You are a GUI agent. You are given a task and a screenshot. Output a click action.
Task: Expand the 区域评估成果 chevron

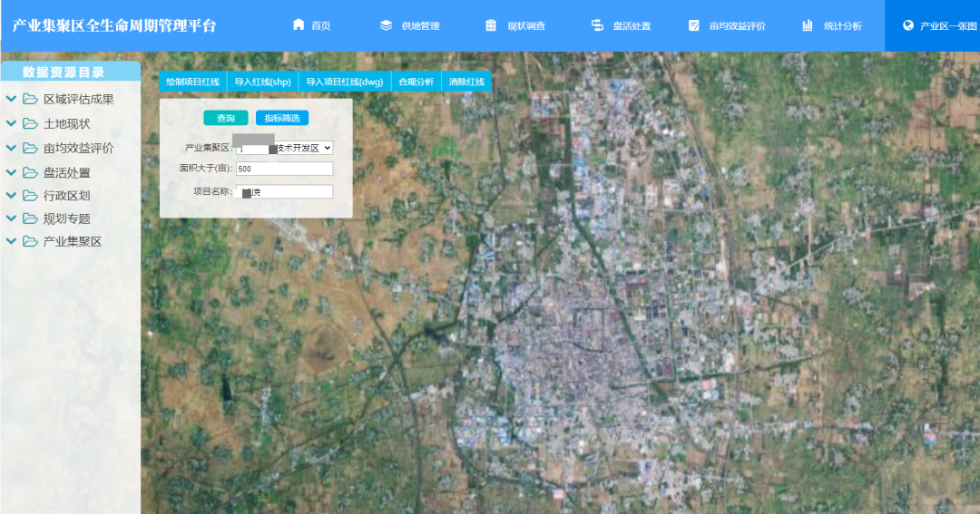[x=11, y=99]
